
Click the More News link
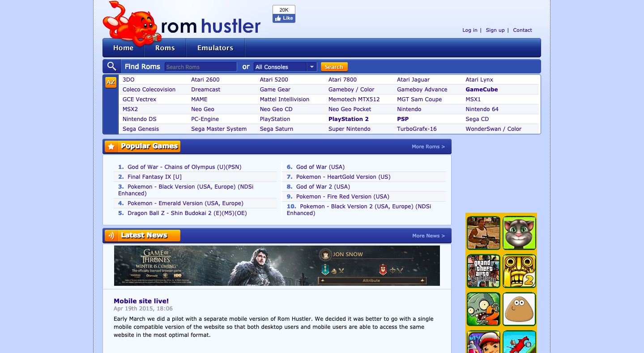(x=428, y=236)
